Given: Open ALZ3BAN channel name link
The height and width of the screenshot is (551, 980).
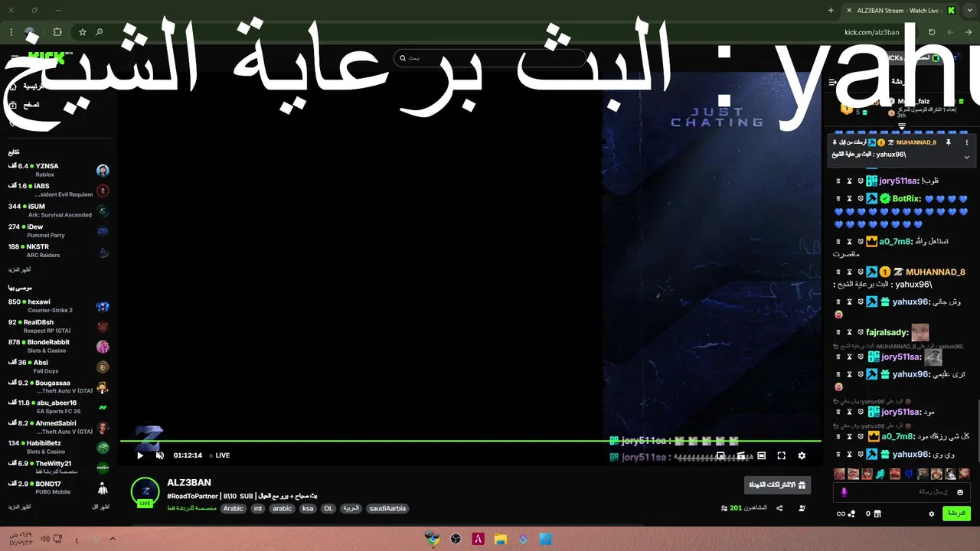Looking at the screenshot, I should pos(189,482).
